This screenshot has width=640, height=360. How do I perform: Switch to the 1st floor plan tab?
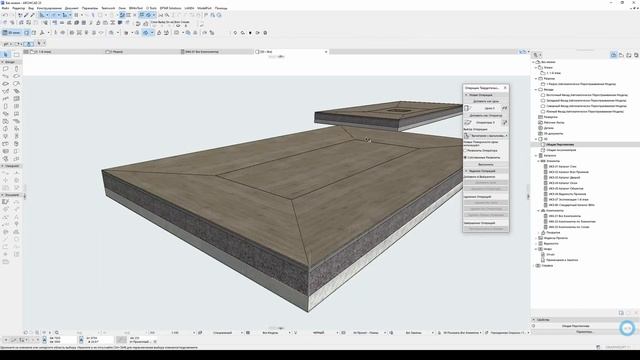click(43, 52)
